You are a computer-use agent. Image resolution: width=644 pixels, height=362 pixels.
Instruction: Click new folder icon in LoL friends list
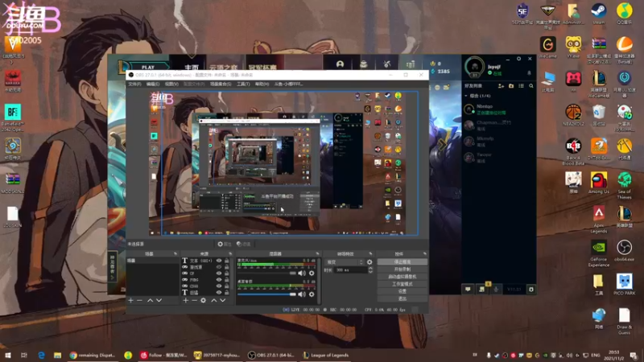[x=511, y=86]
